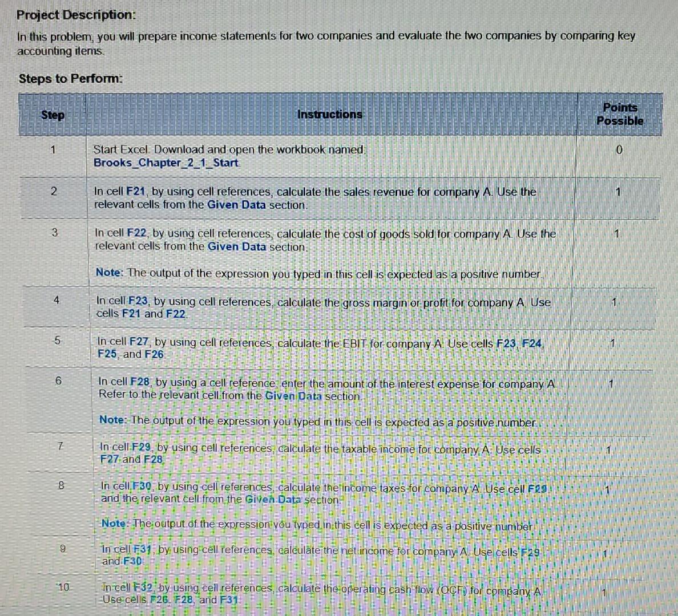The width and height of the screenshot is (678, 616).
Task: Click step number 4 in the Step column
Action: pos(56,300)
